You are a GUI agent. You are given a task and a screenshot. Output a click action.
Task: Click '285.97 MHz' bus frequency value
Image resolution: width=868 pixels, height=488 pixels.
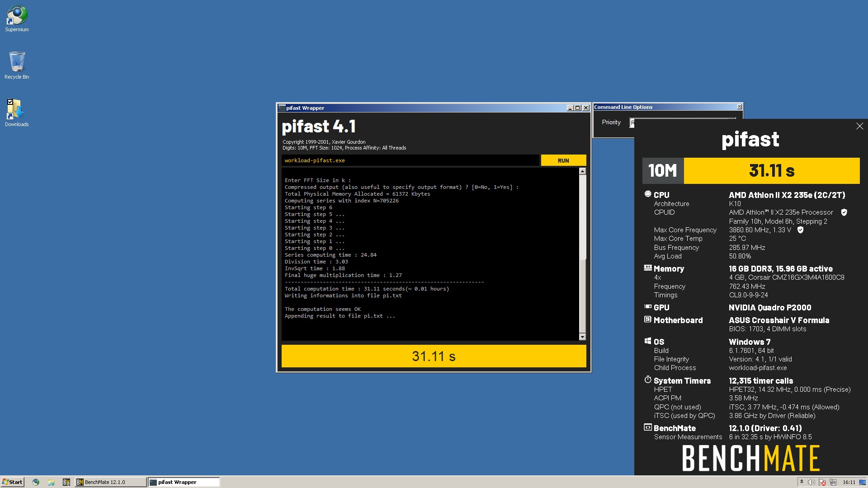click(x=747, y=248)
